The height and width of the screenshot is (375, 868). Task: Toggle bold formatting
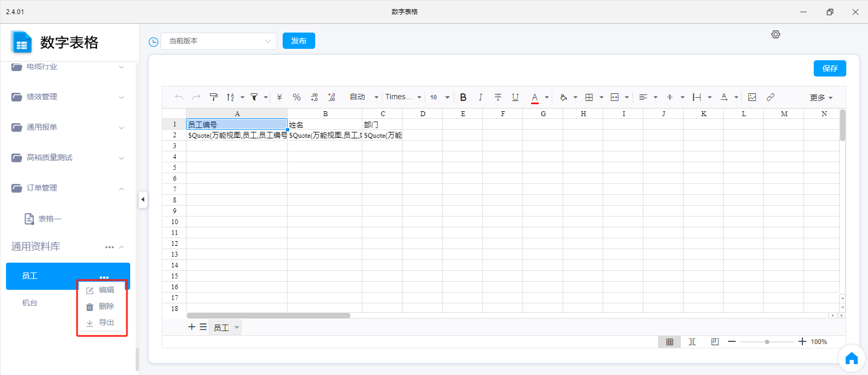point(463,97)
